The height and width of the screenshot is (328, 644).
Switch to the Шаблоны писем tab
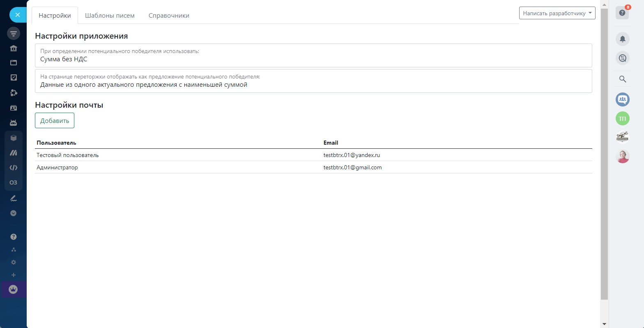(x=110, y=16)
